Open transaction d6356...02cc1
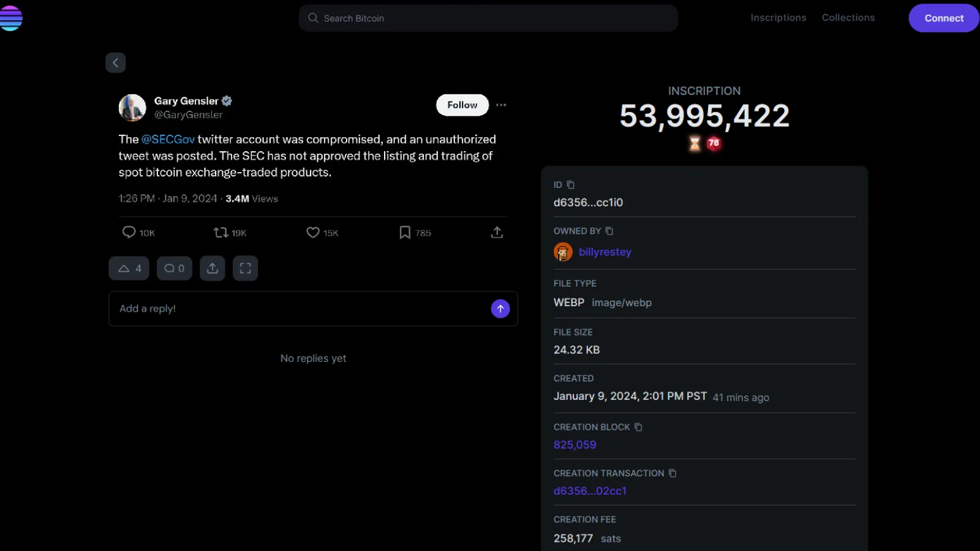Viewport: 980px width, 551px height. click(590, 491)
